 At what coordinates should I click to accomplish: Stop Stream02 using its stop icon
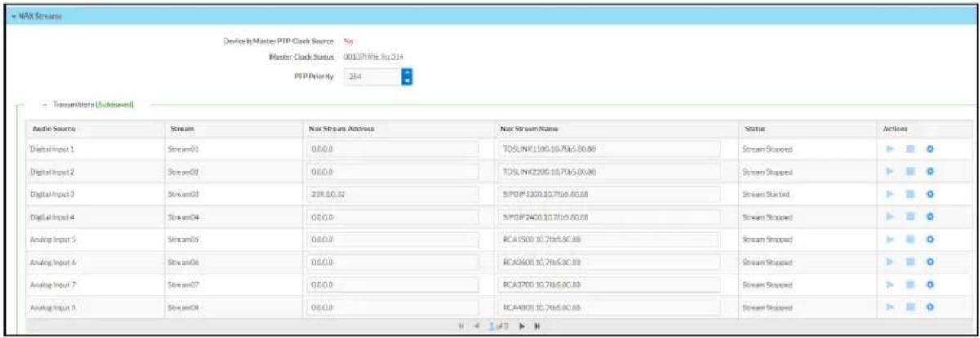click(x=909, y=173)
